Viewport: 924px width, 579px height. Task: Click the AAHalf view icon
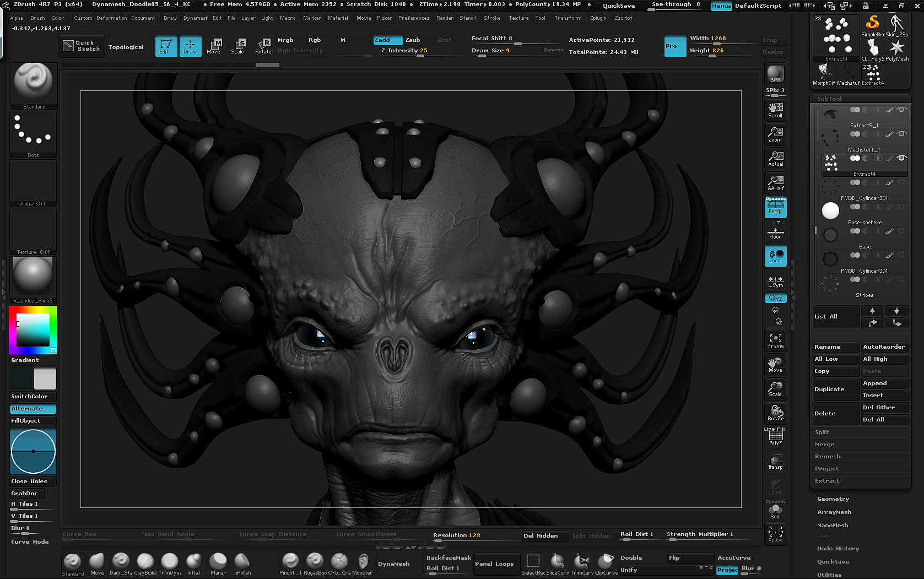pos(775,183)
